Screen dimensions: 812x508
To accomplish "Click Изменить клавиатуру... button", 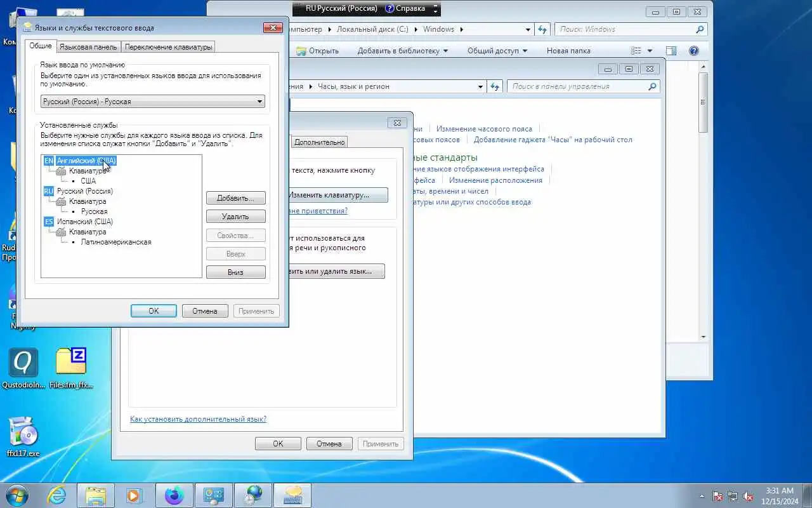I will click(337, 195).
